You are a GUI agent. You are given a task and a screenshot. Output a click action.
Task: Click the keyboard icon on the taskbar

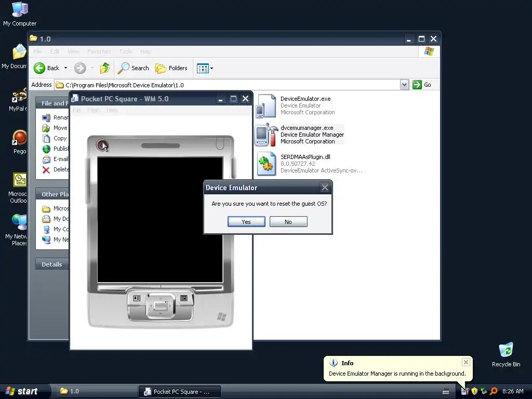pos(446,392)
